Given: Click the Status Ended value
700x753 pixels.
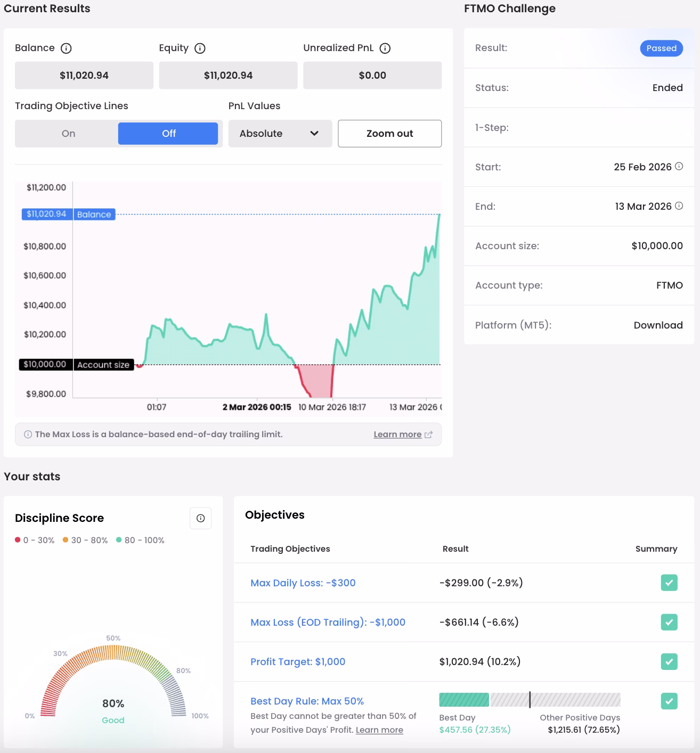Looking at the screenshot, I should click(668, 88).
